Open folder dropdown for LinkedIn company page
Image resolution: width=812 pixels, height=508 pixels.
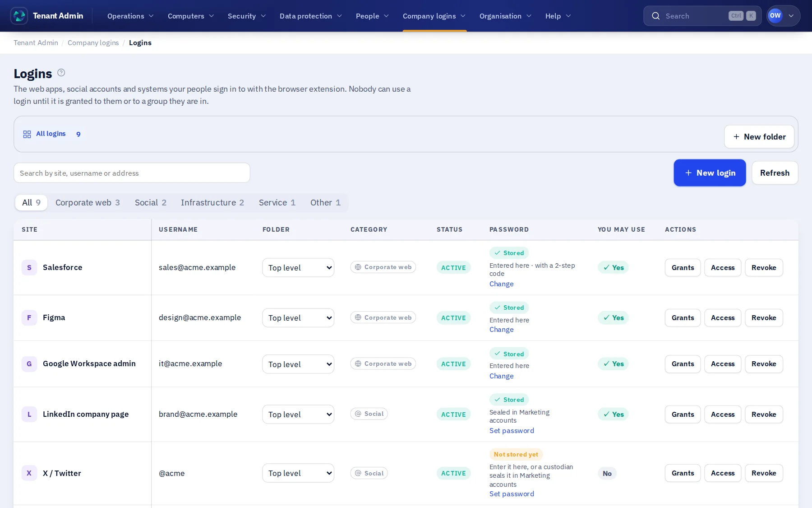click(x=298, y=414)
